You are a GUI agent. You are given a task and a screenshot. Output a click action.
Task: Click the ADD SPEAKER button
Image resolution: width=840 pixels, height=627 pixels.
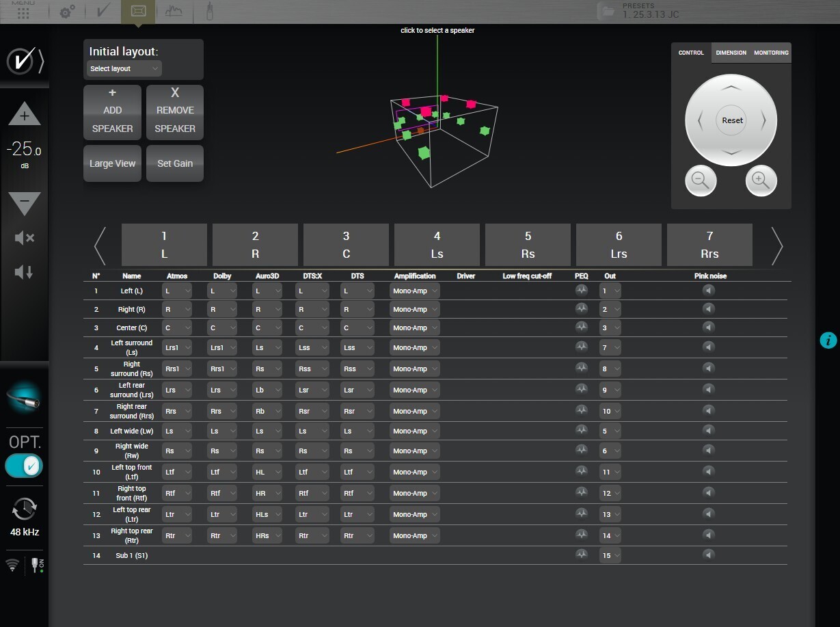pyautogui.click(x=113, y=112)
